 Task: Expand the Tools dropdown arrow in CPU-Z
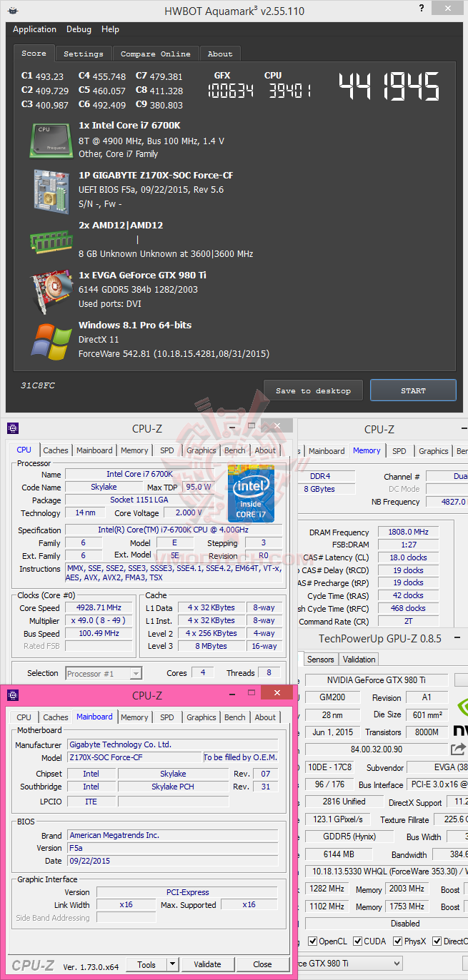pyautogui.click(x=172, y=964)
